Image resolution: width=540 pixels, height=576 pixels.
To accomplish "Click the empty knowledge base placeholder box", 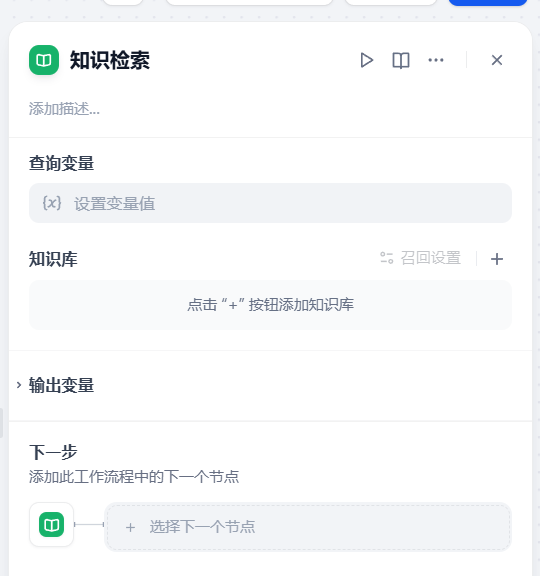I will (270, 305).
